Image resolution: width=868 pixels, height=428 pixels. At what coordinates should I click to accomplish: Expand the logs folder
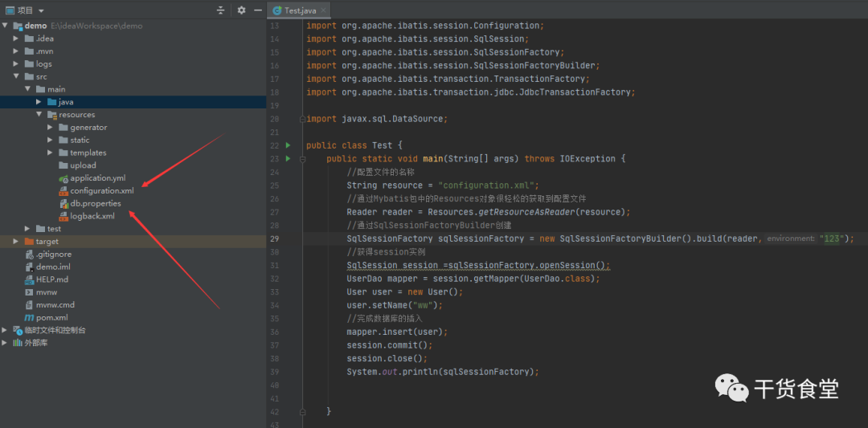point(16,63)
